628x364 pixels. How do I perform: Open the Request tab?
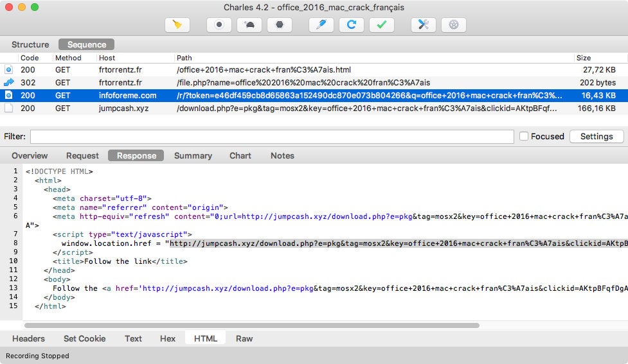[82, 155]
